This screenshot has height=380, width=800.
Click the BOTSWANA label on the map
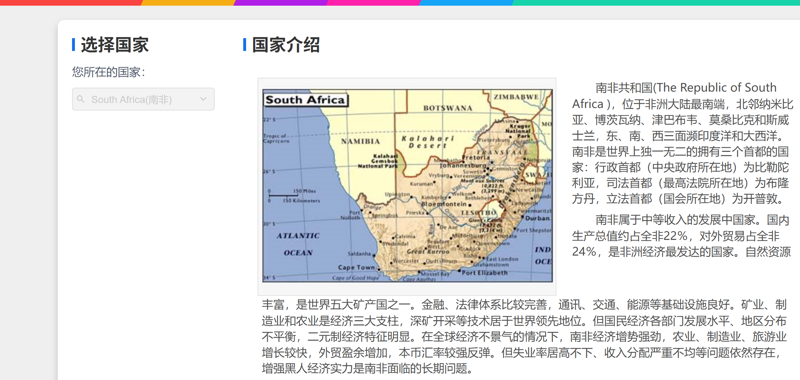click(448, 108)
